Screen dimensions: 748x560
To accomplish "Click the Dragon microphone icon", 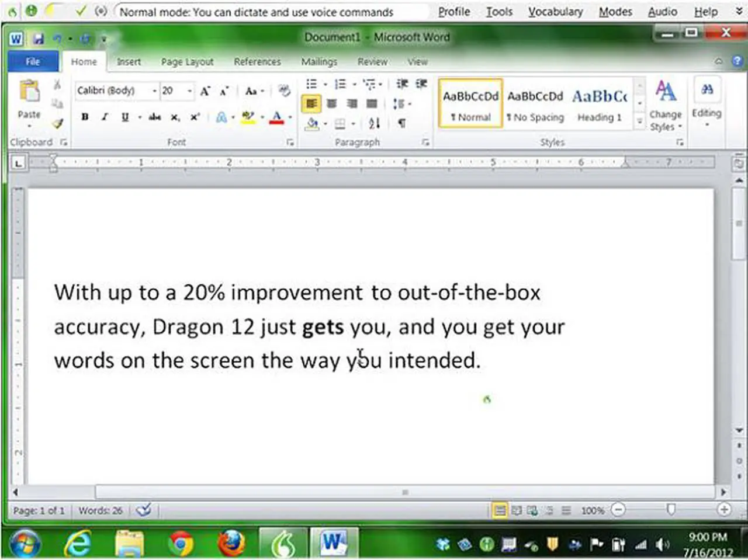I will click(30, 11).
